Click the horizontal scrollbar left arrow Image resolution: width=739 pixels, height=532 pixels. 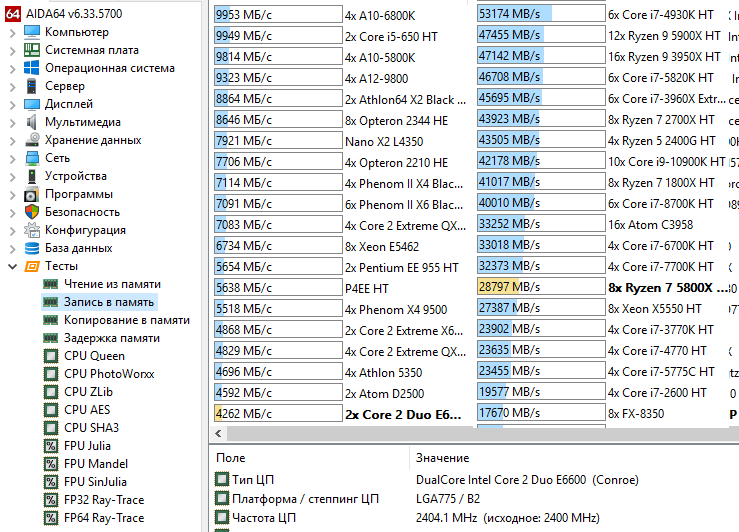point(218,434)
